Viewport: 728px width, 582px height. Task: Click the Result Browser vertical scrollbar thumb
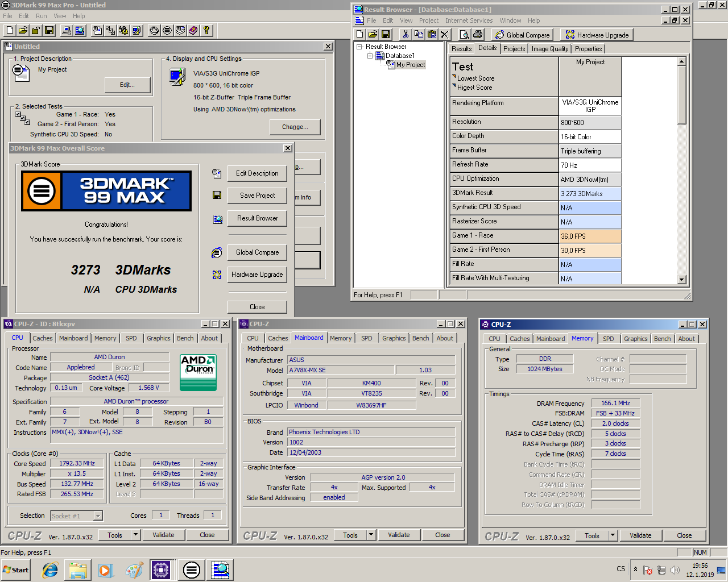(682, 95)
